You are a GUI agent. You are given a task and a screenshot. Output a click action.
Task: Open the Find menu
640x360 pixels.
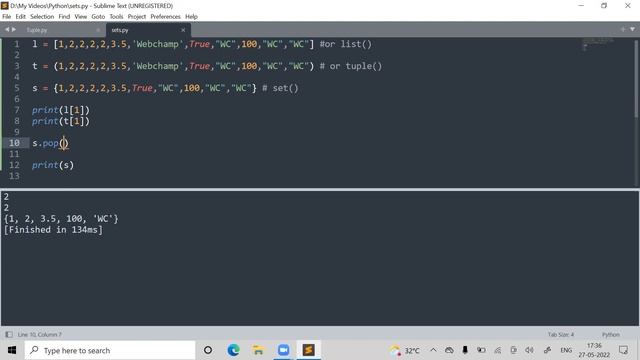[64, 17]
